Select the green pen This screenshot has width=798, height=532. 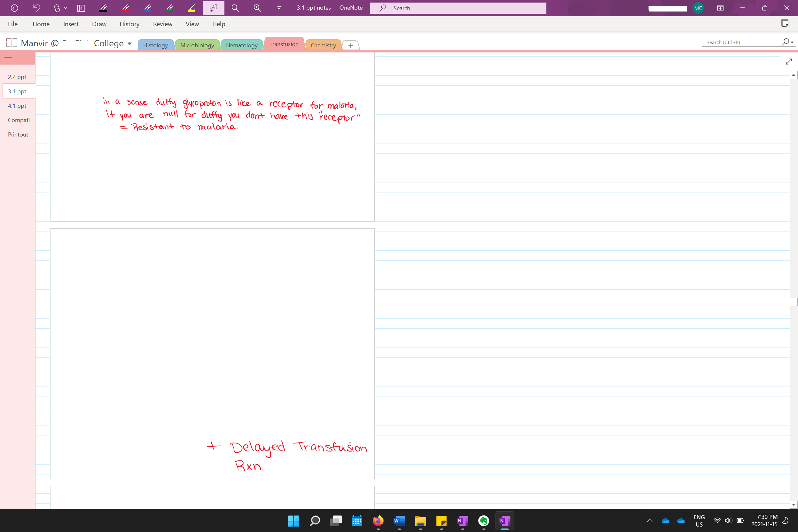point(170,8)
